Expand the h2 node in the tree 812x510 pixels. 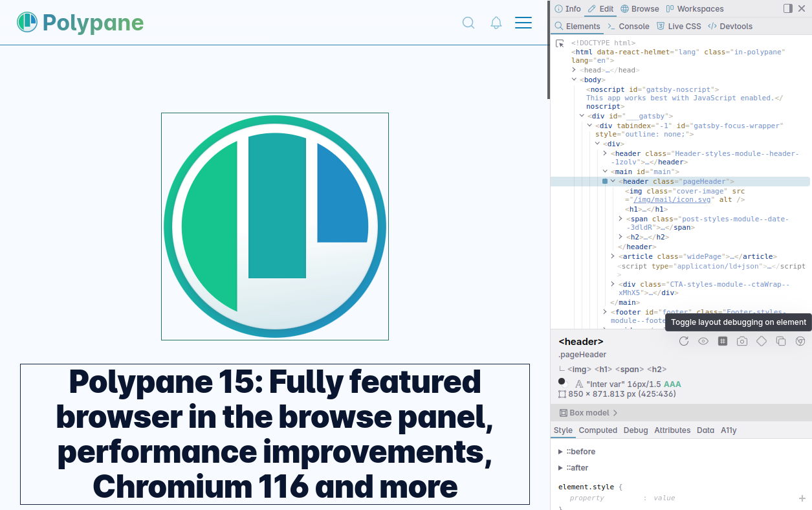(x=620, y=237)
